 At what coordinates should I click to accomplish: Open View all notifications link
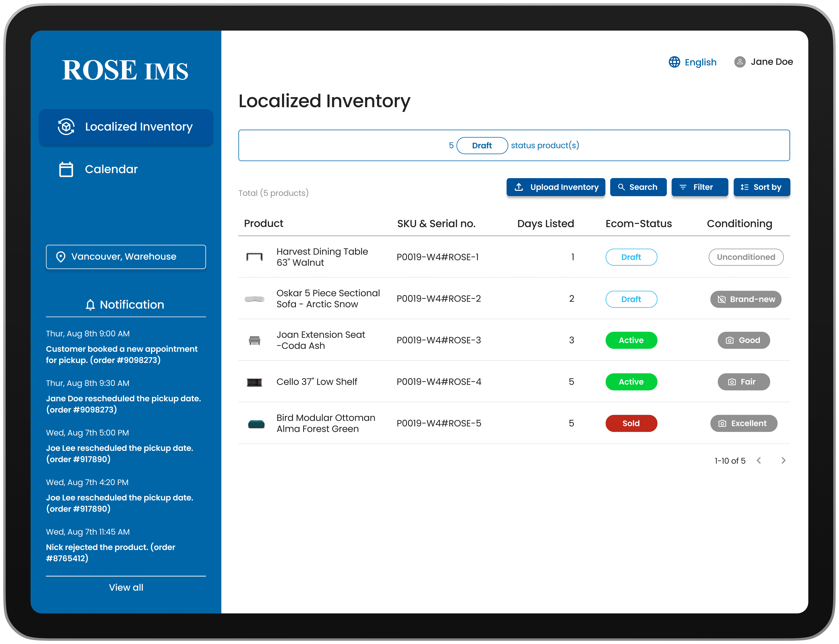(x=126, y=587)
